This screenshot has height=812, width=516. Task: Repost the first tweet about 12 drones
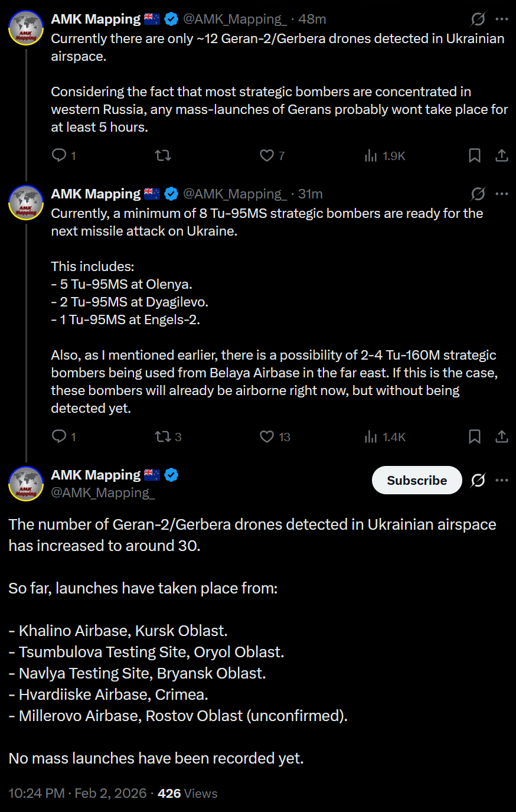(x=163, y=155)
